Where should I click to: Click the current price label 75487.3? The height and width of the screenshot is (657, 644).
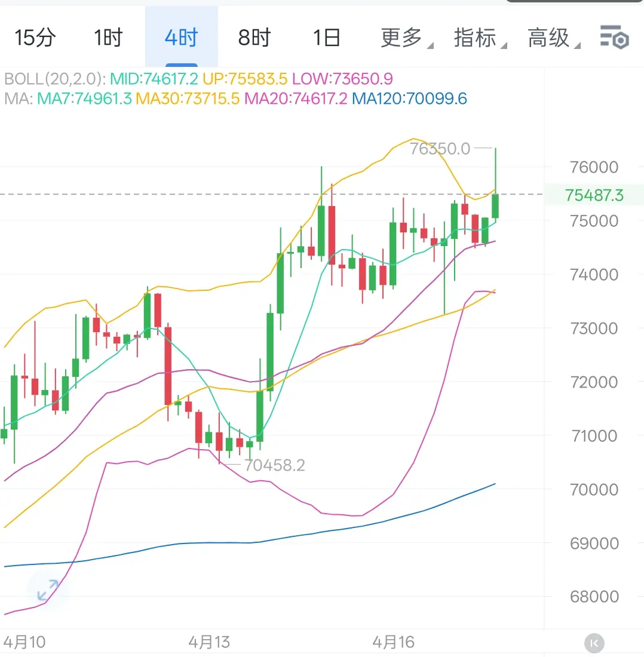point(594,195)
